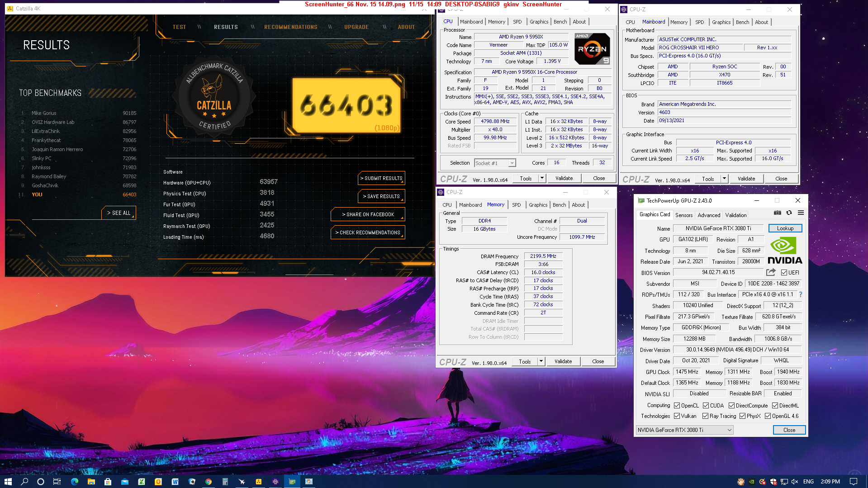The height and width of the screenshot is (488, 868).
Task: Open Cortana from the taskbar
Action: [41, 482]
